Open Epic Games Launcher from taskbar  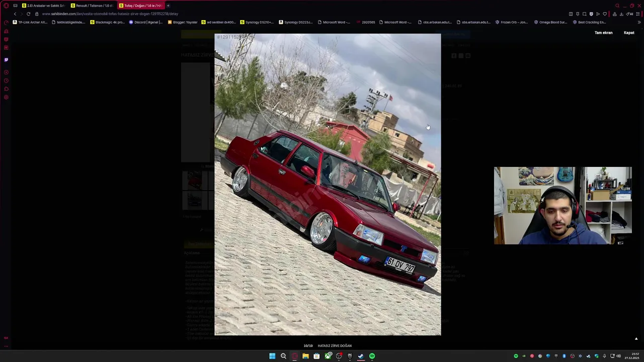pos(350,356)
